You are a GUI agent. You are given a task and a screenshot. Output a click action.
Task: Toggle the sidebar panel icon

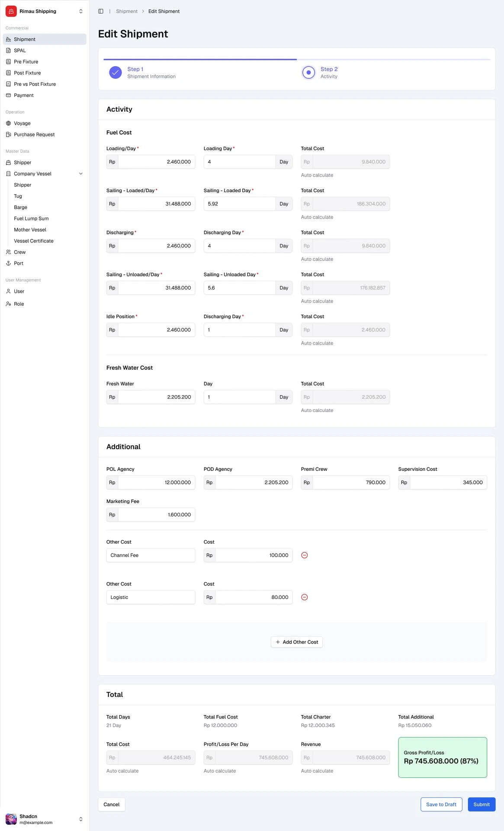101,11
